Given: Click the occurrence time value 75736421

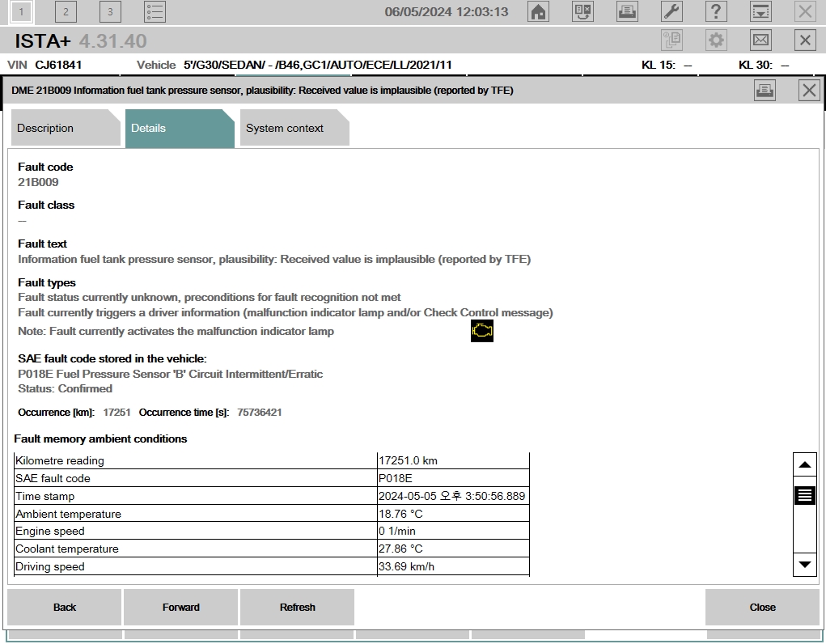Looking at the screenshot, I should 259,413.
